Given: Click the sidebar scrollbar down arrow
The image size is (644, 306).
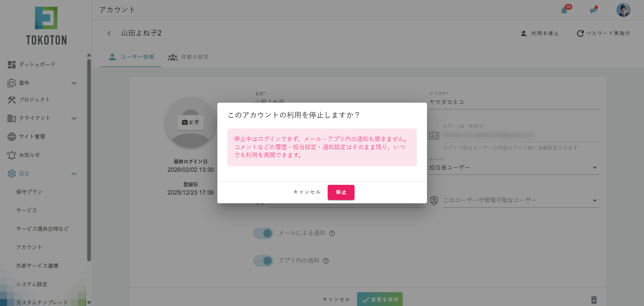Looking at the screenshot, I should pos(89,302).
